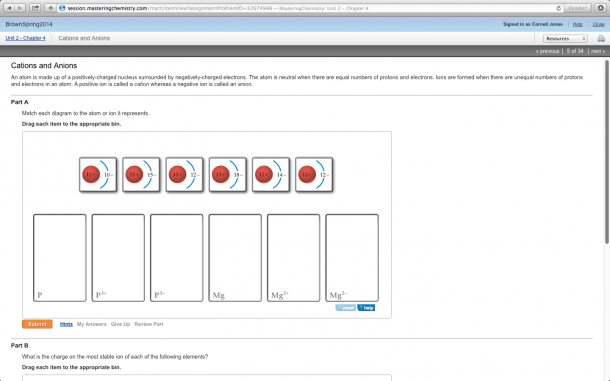Add a bookmark with the plus button
Image resolution: width=610 pixels, height=381 pixels.
click(50, 8)
